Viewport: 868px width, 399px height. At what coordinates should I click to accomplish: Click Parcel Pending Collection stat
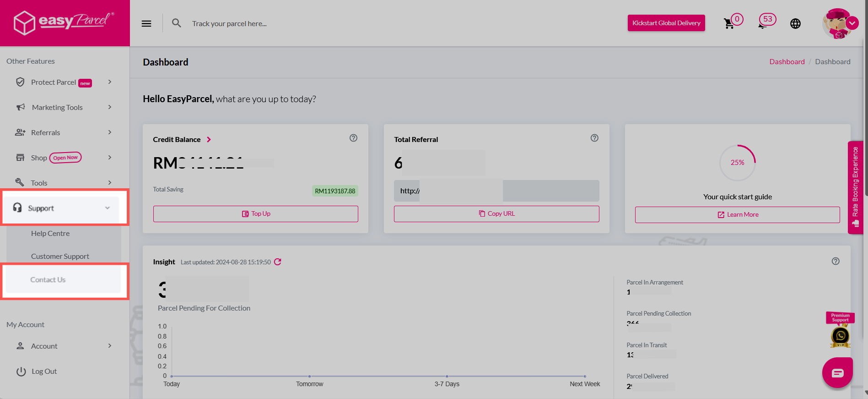click(x=659, y=319)
